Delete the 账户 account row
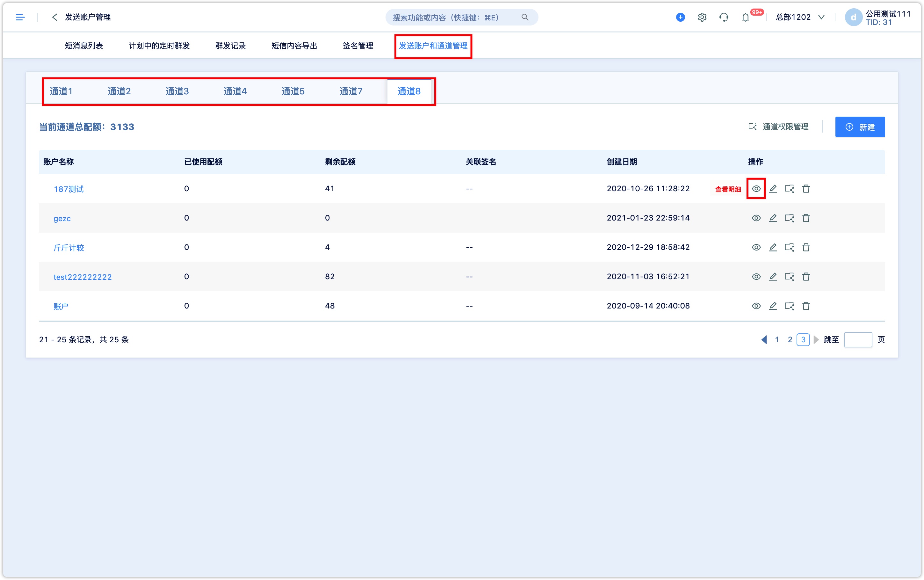 (806, 306)
